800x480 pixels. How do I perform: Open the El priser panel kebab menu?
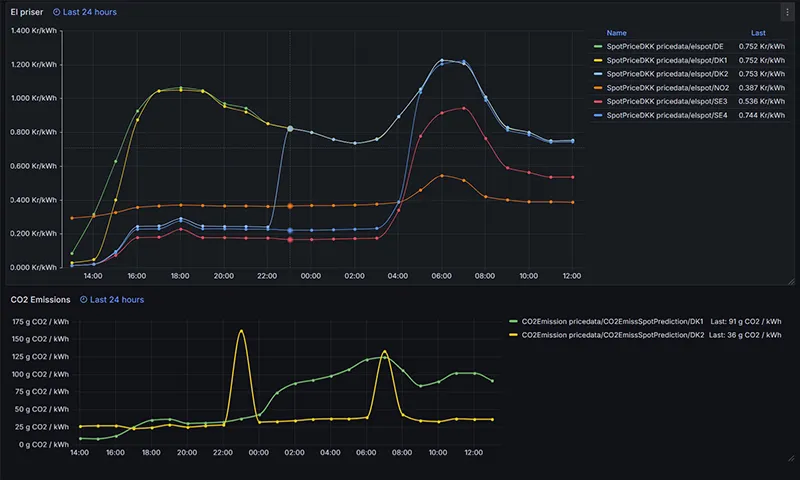tap(787, 12)
